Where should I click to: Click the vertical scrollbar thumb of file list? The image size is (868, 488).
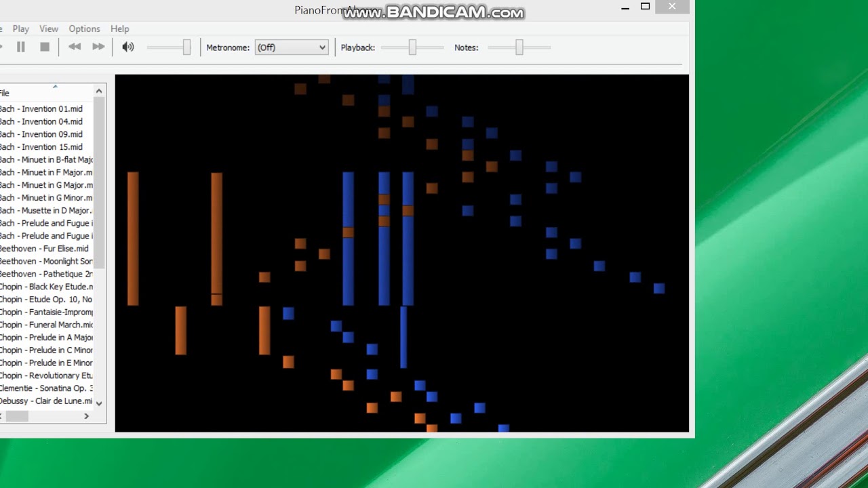point(99,183)
